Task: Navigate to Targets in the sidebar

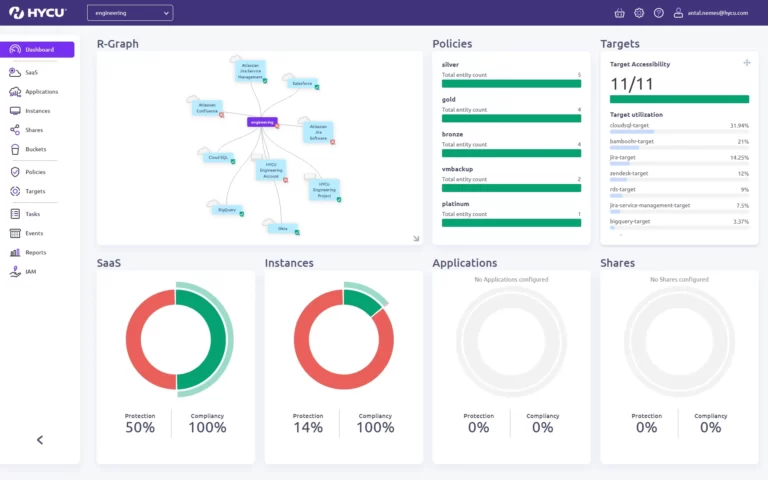Action: click(x=34, y=191)
